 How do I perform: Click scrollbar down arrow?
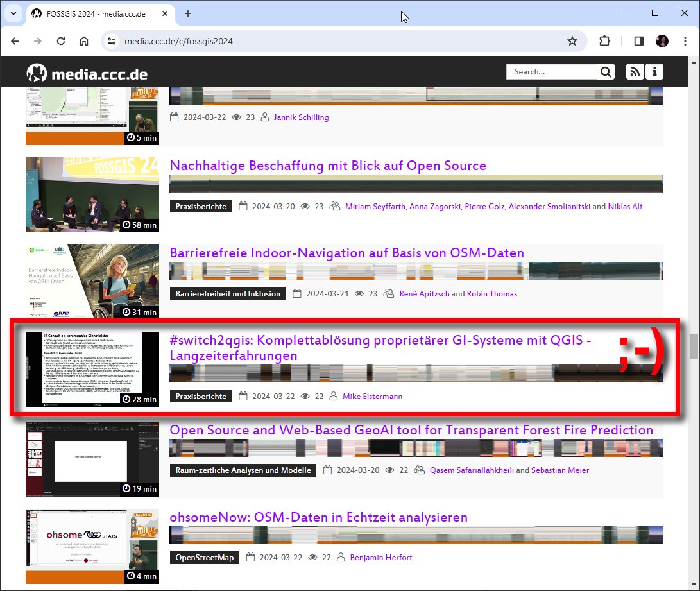click(x=694, y=585)
